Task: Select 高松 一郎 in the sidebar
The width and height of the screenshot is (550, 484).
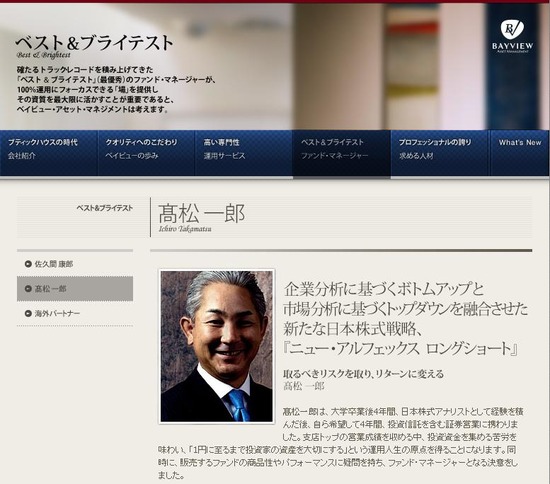Action: 75,289
